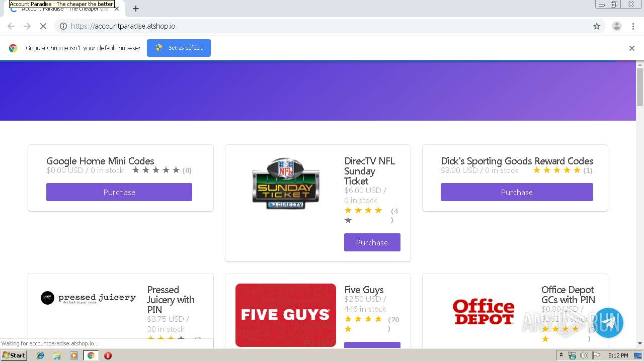Screen dimensions: 644x362
Task: Stop loading the page
Action: (x=43, y=26)
